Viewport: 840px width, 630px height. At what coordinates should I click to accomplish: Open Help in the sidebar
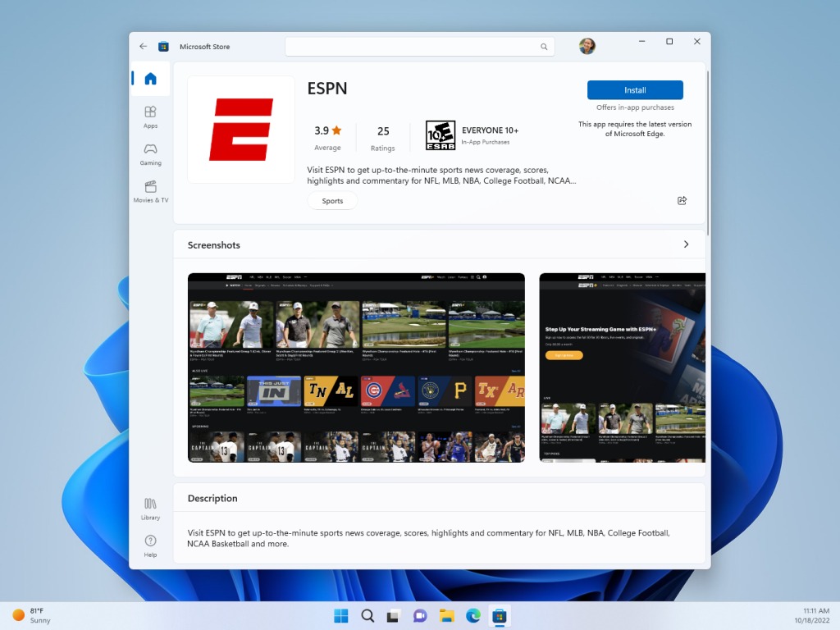coord(150,546)
